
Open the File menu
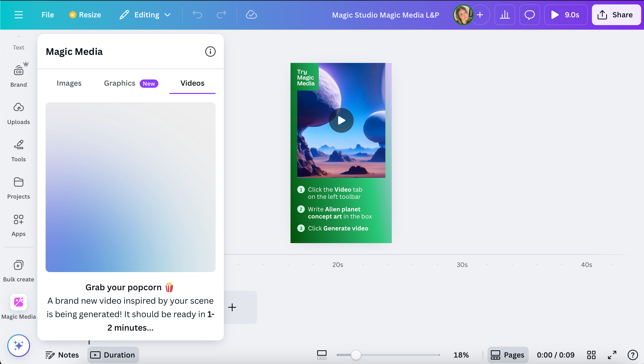(x=48, y=15)
